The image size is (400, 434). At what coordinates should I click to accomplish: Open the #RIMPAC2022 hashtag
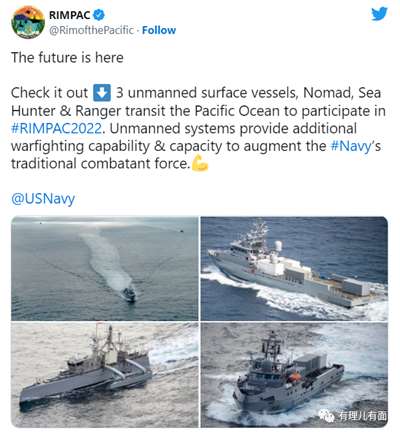[x=56, y=128]
